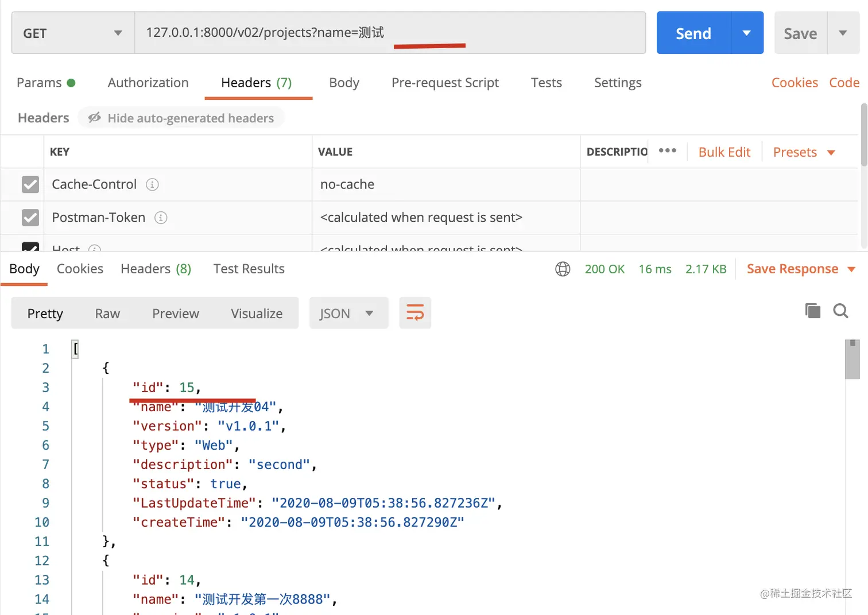Image resolution: width=868 pixels, height=615 pixels.
Task: Click the wrap lines icon in response toolbar
Action: click(x=414, y=313)
